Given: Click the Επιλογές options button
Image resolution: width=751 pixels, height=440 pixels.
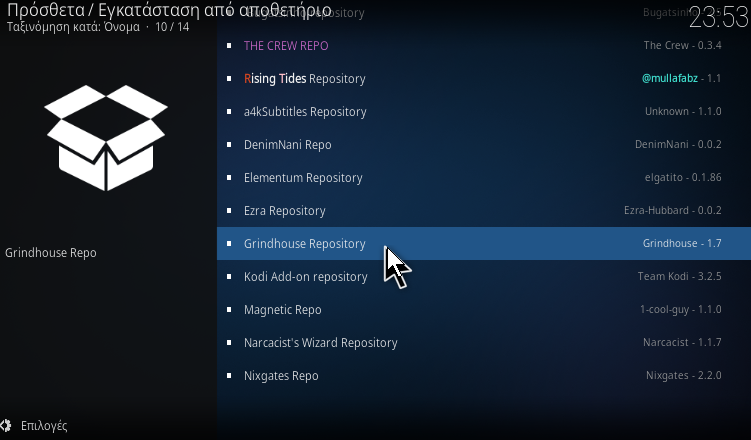Looking at the screenshot, I should pyautogui.click(x=34, y=425).
